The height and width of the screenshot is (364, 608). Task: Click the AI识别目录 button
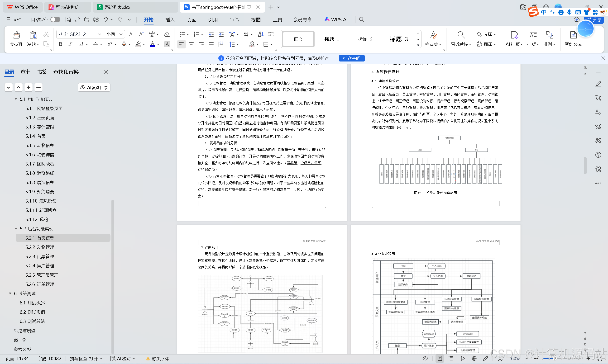94,87
